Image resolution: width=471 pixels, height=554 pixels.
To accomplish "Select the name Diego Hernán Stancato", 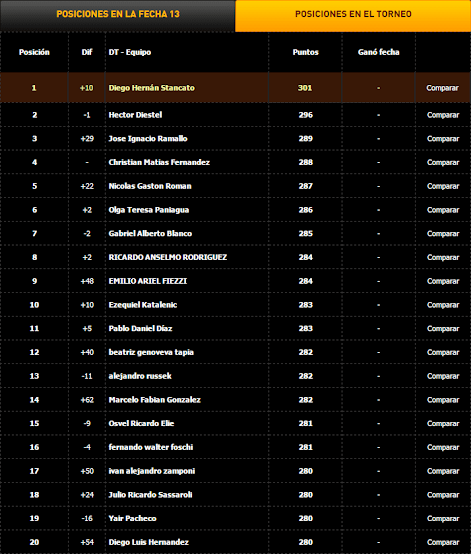I will [x=152, y=88].
